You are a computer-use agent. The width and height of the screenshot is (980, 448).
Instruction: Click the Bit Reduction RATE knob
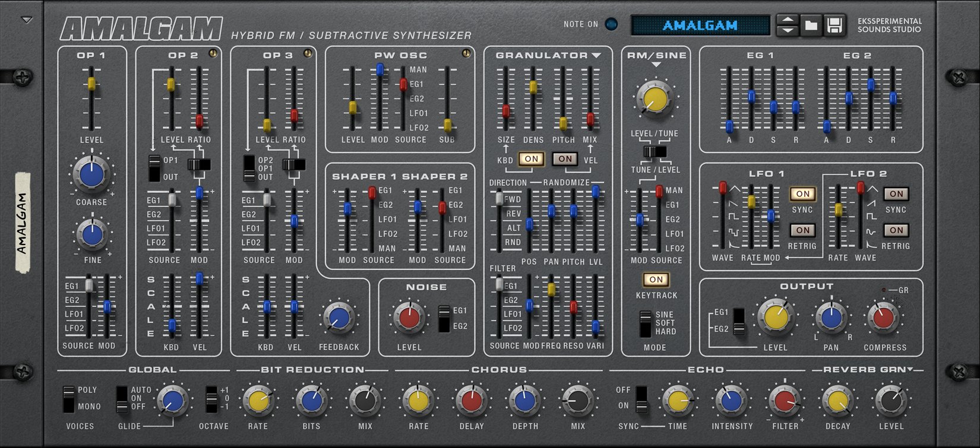(x=258, y=401)
